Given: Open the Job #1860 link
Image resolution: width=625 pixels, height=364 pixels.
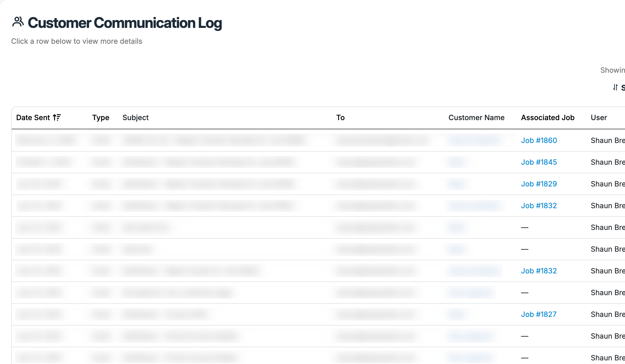Looking at the screenshot, I should pos(539,140).
